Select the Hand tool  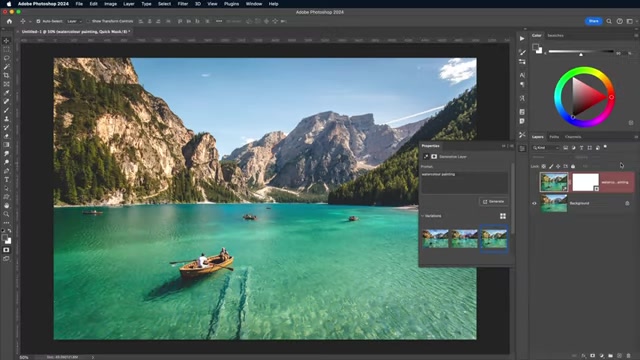[x=6, y=206]
